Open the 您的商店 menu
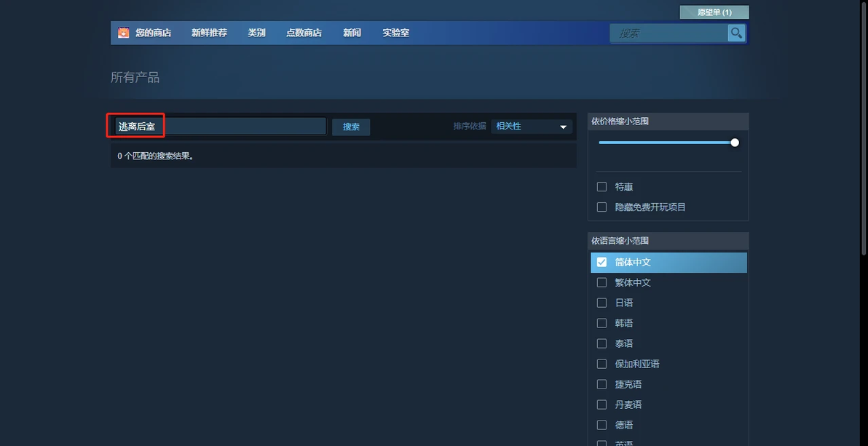This screenshot has height=446, width=868. 154,33
